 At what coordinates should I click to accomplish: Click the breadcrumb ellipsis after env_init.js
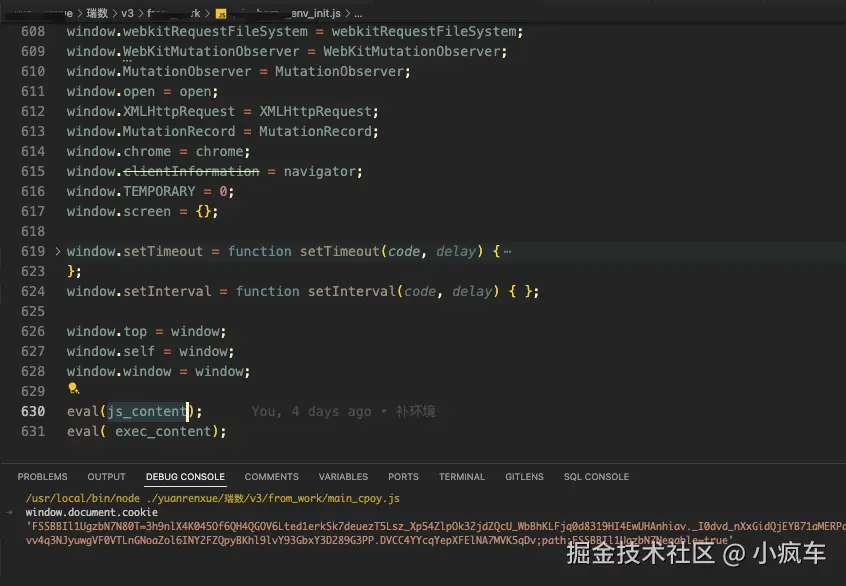click(358, 13)
